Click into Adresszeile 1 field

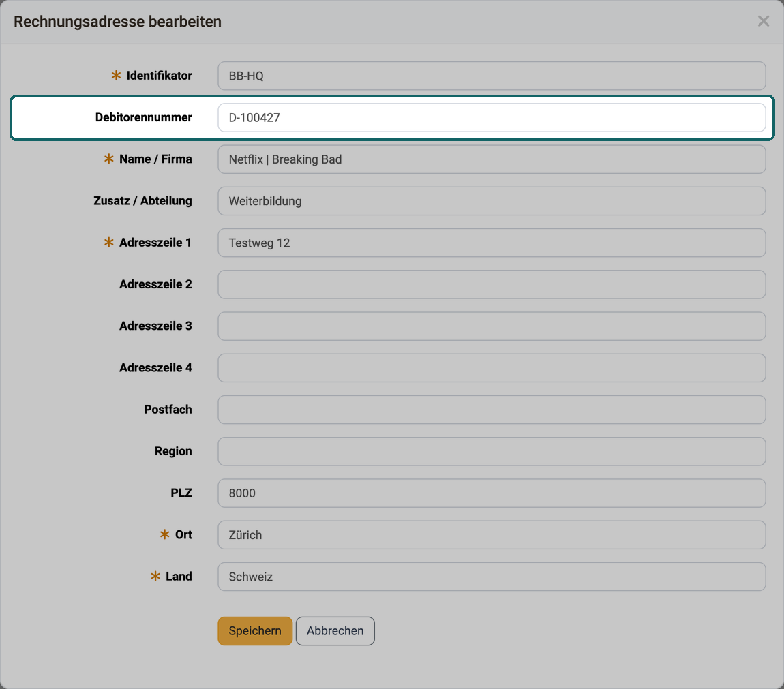[x=492, y=243]
